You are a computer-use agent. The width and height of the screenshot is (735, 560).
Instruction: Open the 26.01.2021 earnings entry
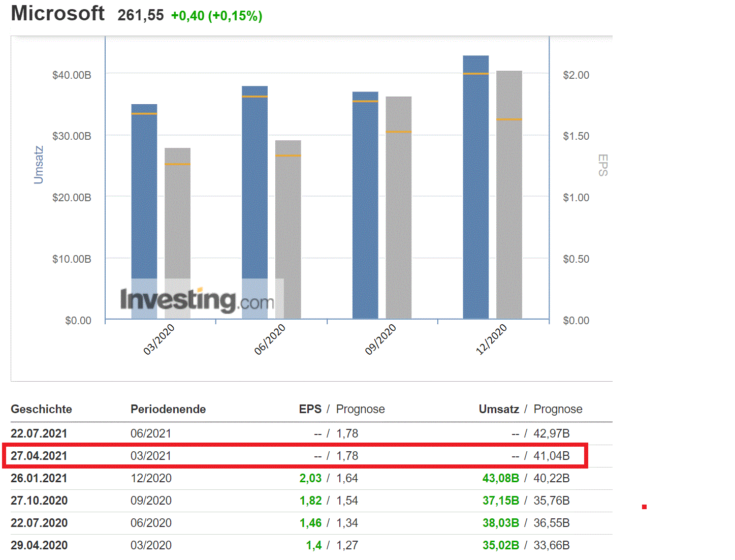tap(39, 478)
